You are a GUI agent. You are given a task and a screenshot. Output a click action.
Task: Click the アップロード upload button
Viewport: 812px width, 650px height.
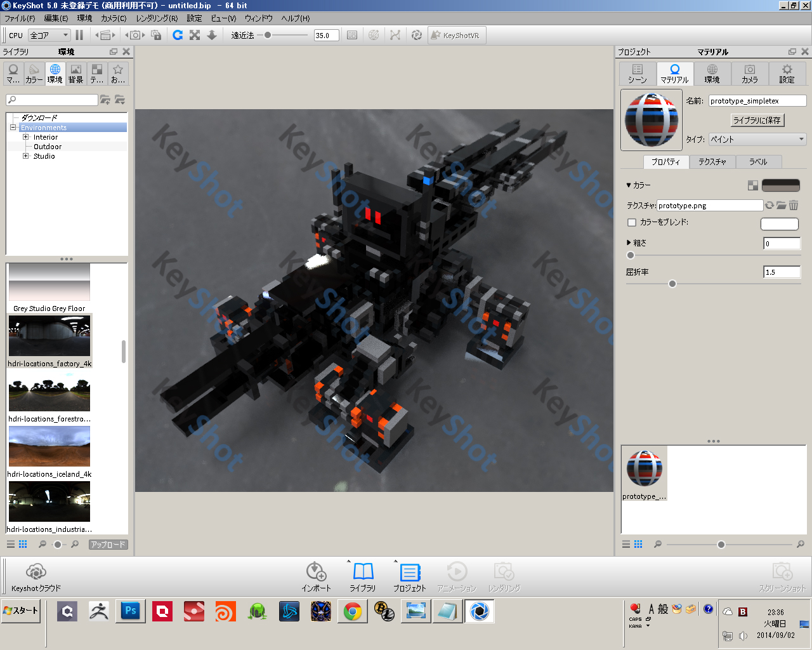[108, 545]
